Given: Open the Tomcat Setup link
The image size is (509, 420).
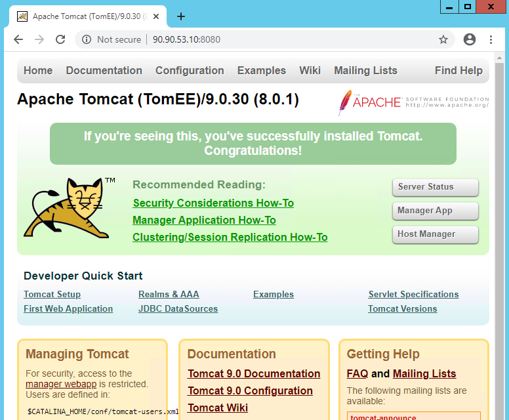Looking at the screenshot, I should (x=52, y=294).
